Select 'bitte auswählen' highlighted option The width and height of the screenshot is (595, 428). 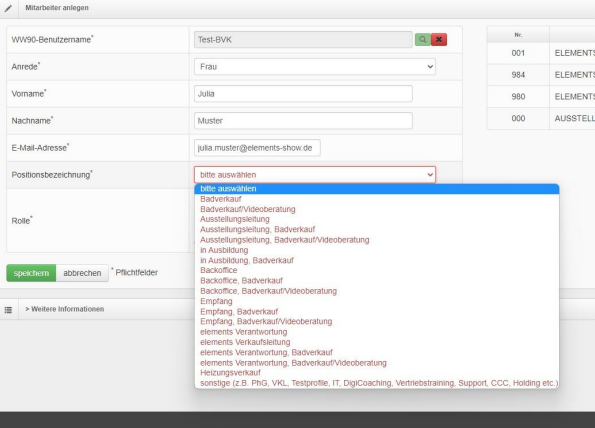[376, 189]
